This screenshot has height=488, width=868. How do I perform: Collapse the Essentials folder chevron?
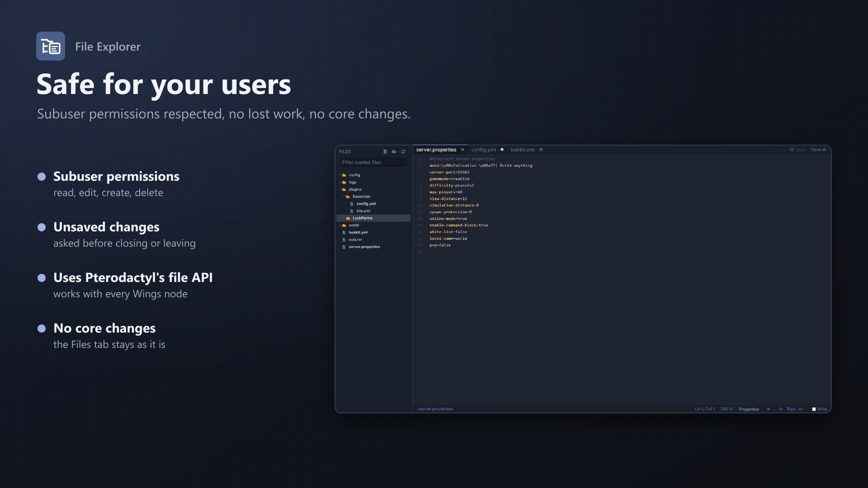[x=344, y=197]
